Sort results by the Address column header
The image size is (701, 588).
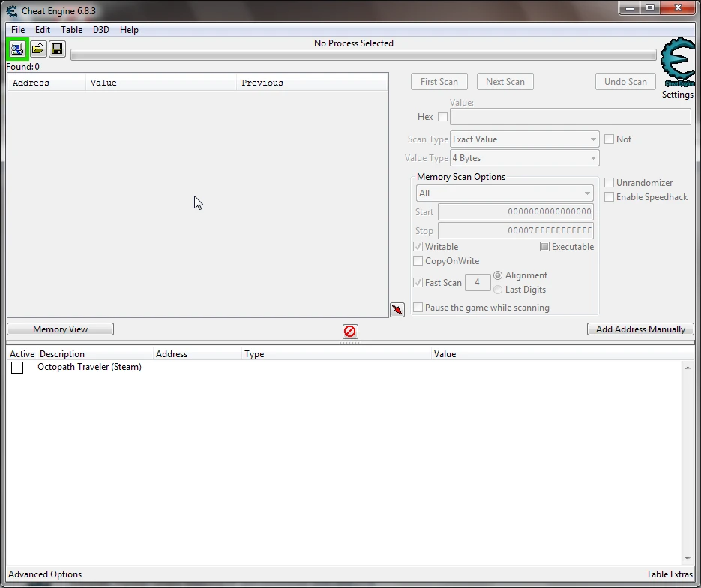pos(46,82)
